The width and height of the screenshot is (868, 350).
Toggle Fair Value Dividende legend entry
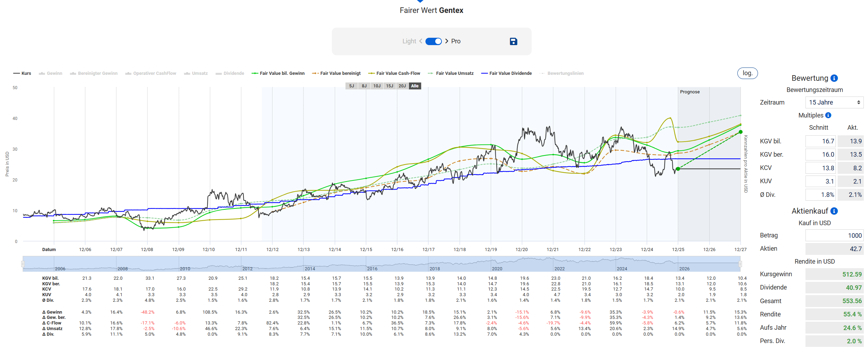click(x=506, y=73)
